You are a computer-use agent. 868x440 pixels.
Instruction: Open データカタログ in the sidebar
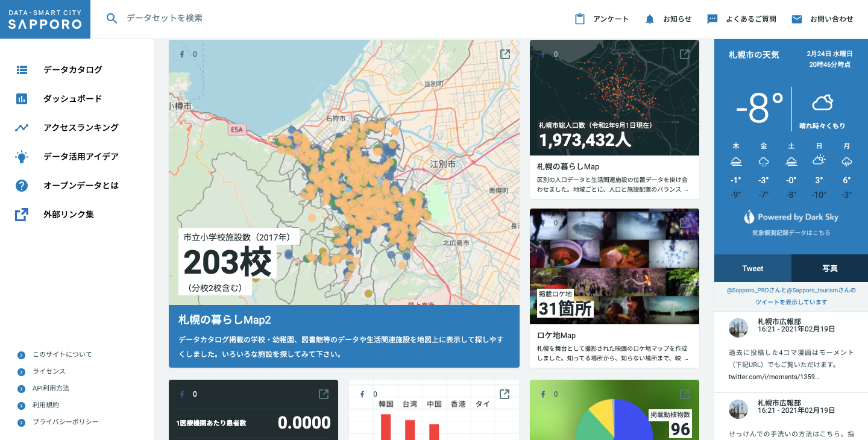pyautogui.click(x=73, y=70)
